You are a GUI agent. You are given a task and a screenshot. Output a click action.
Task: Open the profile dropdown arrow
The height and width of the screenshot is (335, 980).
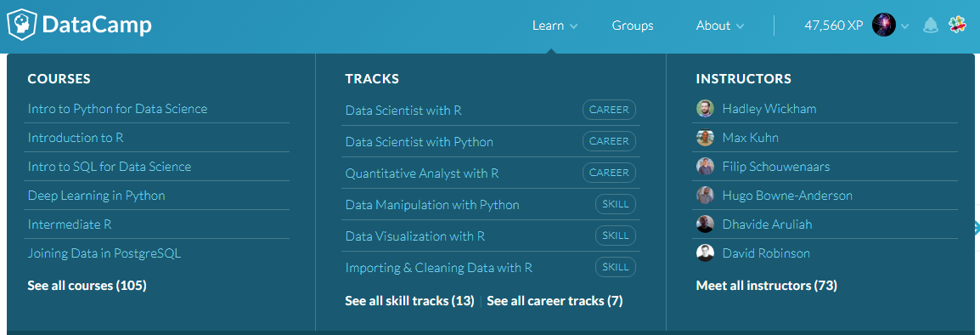click(905, 26)
